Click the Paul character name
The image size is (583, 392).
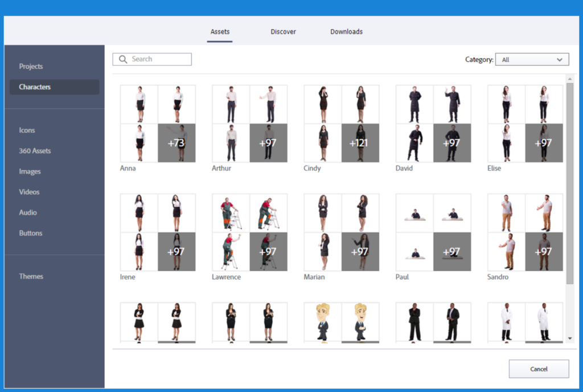(403, 277)
